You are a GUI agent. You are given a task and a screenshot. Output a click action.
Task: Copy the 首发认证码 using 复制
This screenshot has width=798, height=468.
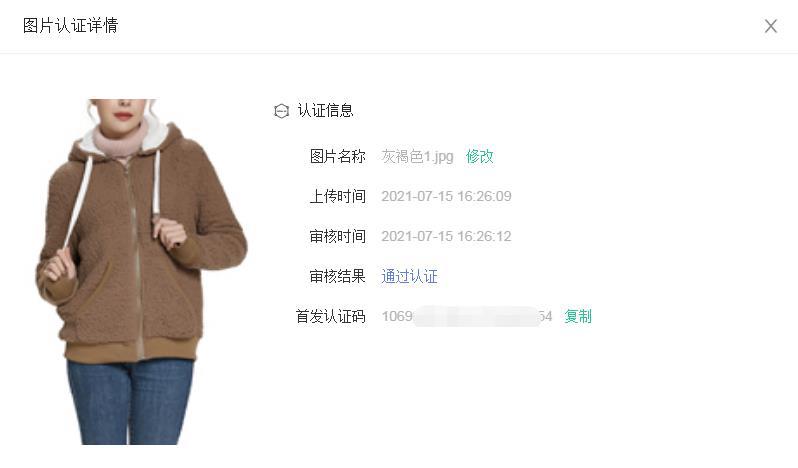[578, 316]
